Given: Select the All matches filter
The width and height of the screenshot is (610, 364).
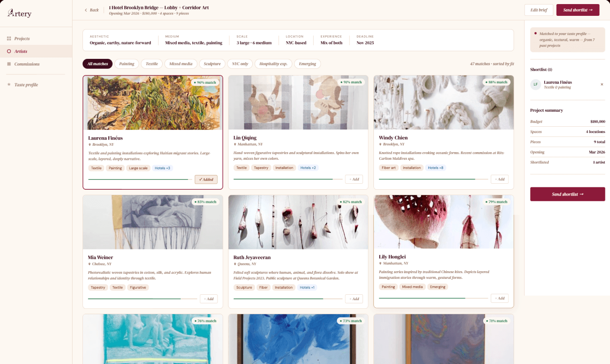Looking at the screenshot, I should (97, 64).
